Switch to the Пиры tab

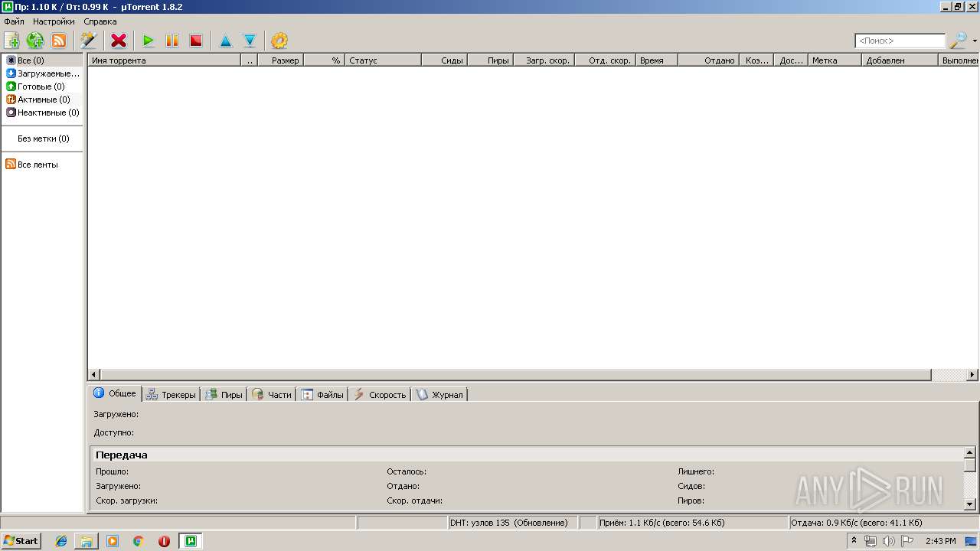point(224,395)
